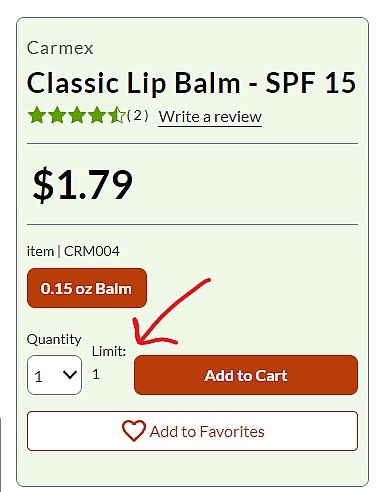Click the chevron arrow in Quantity box
The width and height of the screenshot is (384, 492).
pyautogui.click(x=70, y=375)
